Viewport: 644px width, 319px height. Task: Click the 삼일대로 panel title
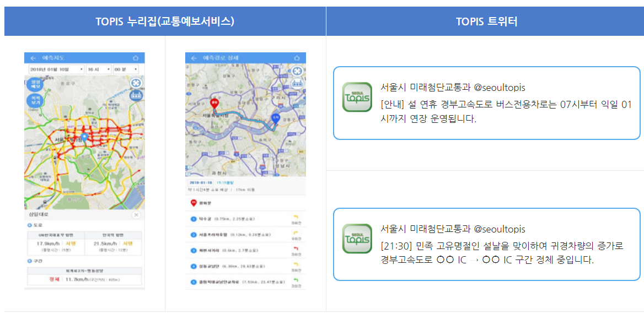(38, 215)
